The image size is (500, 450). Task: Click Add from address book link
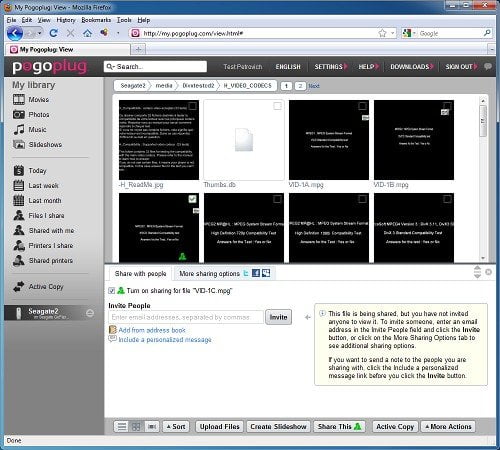[152, 330]
